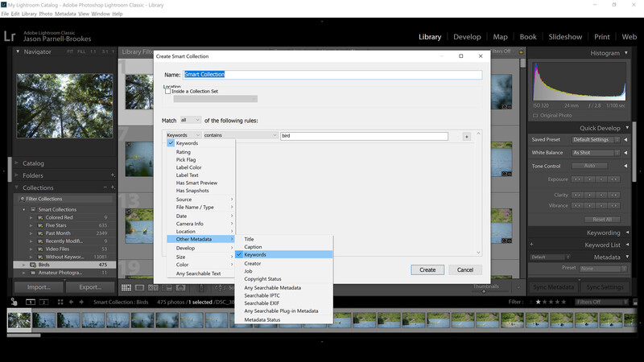Click the Exposure increase double-arrow button
Image resolution: width=644 pixels, height=362 pixels.
(x=614, y=179)
